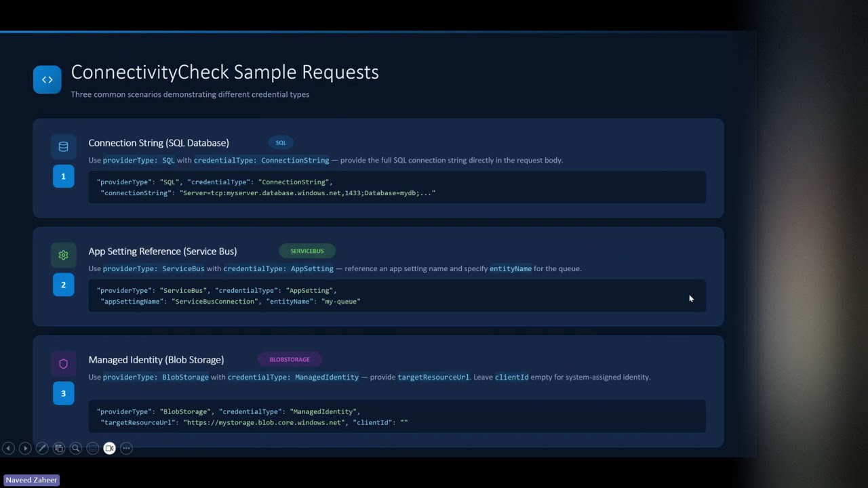Click the 'entityName' inline code

pos(511,268)
